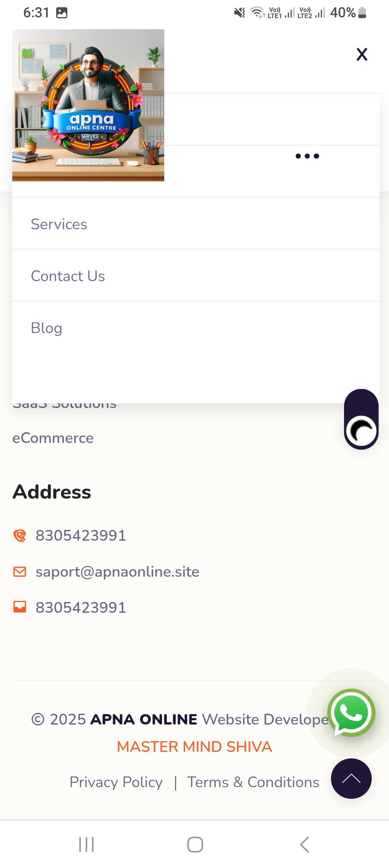
Task: Tap the Android home button
Action: [195, 845]
